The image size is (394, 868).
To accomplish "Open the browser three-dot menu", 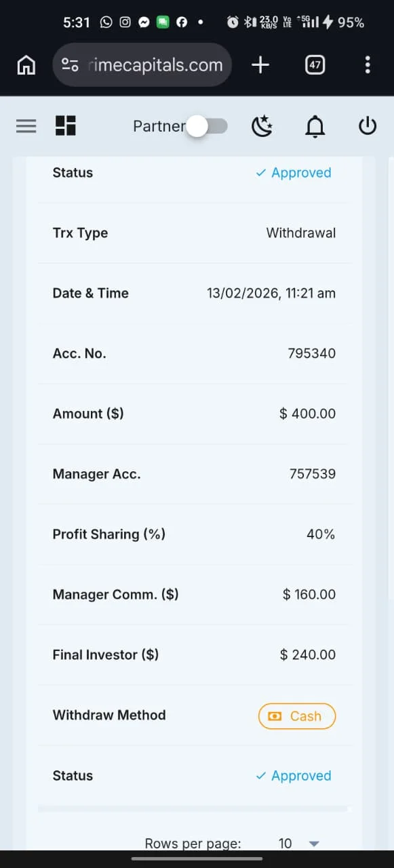I will coord(368,65).
